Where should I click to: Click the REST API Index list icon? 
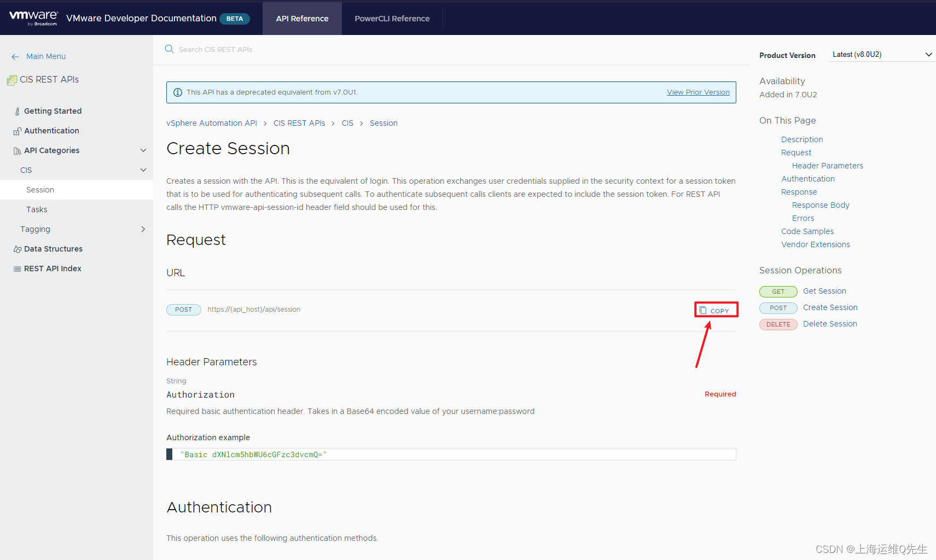18,269
